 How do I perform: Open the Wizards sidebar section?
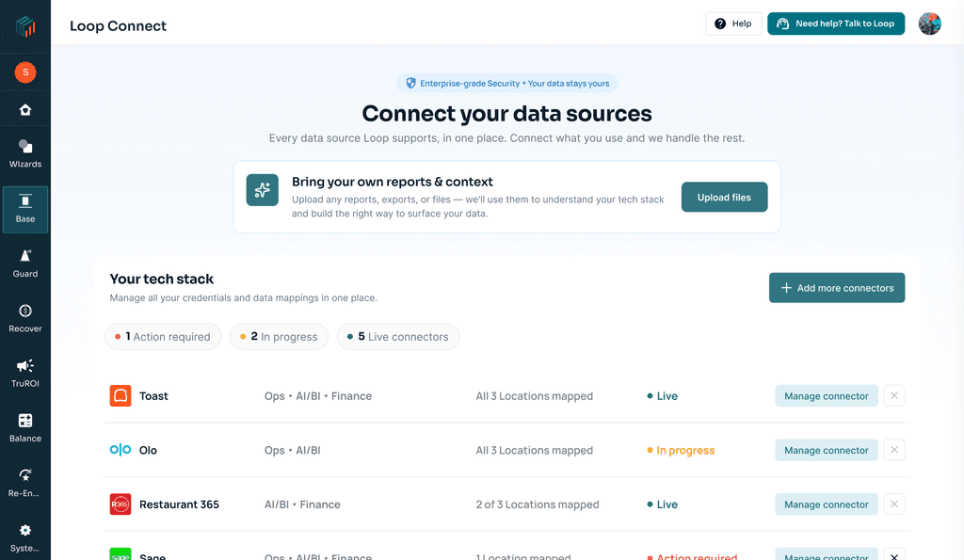pyautogui.click(x=25, y=153)
